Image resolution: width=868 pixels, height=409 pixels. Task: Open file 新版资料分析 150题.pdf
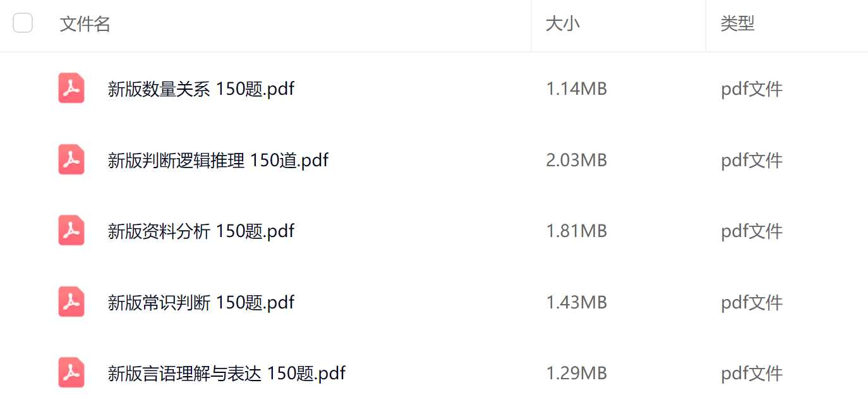[x=201, y=231]
